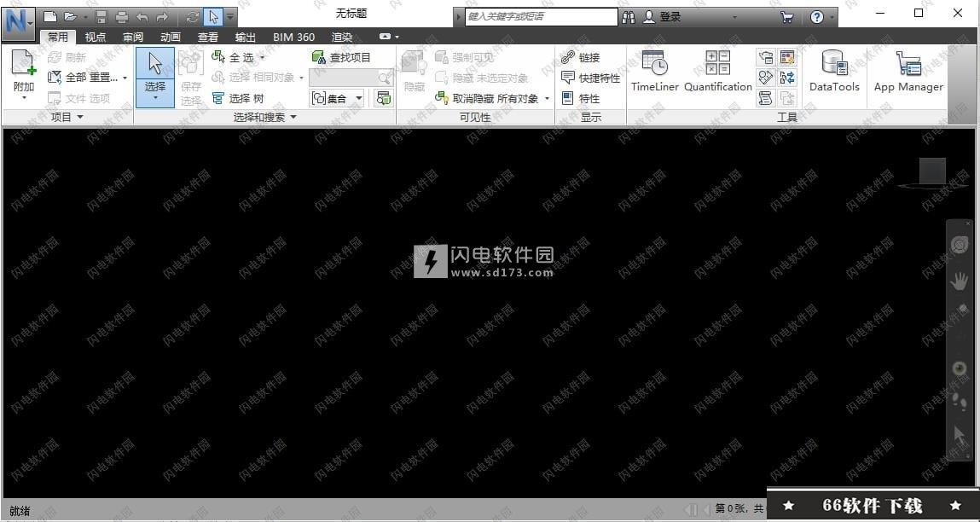Click 取消隐藏 所有对象 (Unhide All)
Viewport: 980px width, 522px height.
point(487,99)
